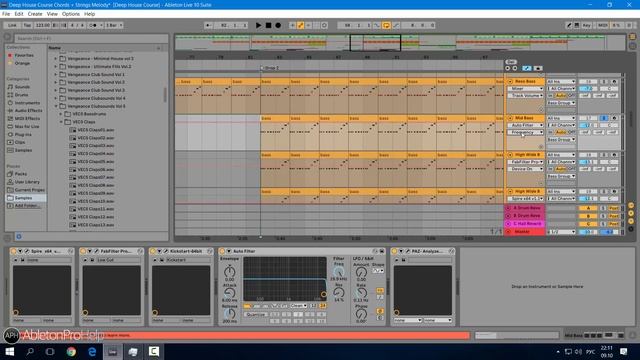Open Bass Bass Mixer device chooser
This screenshot has height=360, width=640.
pos(526,89)
